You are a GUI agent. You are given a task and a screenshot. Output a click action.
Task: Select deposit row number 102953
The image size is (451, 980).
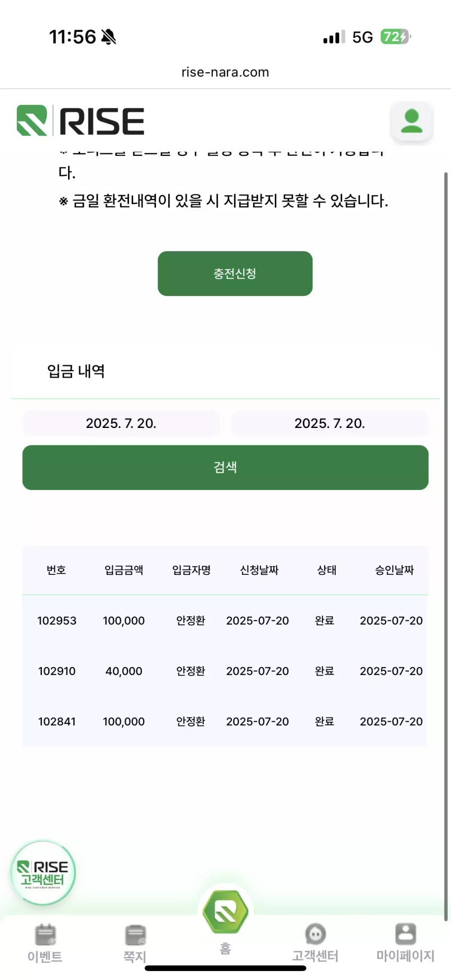pyautogui.click(x=225, y=620)
